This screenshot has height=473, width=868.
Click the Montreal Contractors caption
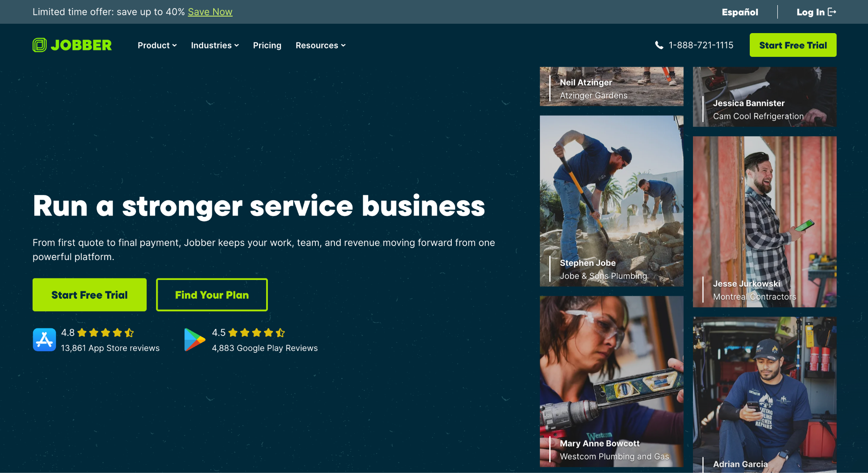[x=754, y=297]
